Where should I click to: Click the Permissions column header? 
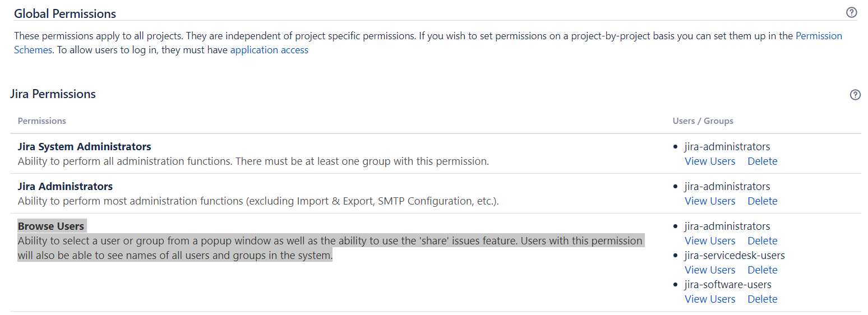(41, 121)
